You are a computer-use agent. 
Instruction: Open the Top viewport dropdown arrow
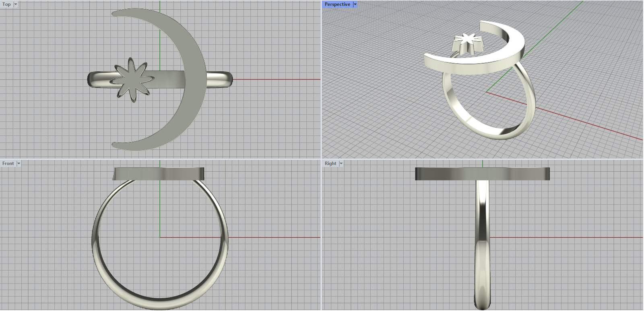coord(16,4)
